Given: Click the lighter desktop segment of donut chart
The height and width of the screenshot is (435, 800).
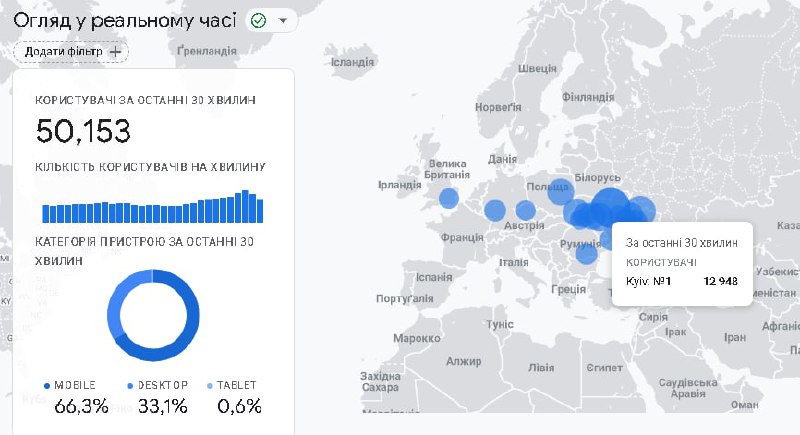Looking at the screenshot, I should point(118,300).
